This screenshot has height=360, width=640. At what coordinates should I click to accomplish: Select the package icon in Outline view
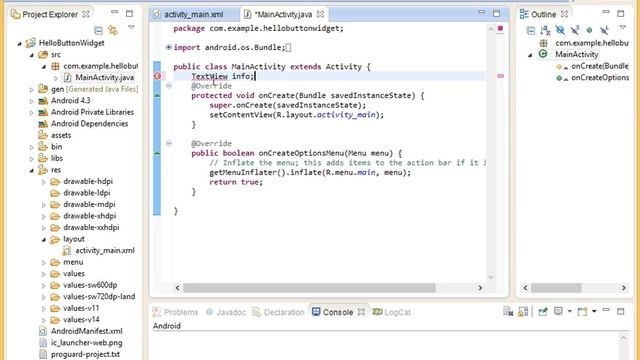(543, 42)
